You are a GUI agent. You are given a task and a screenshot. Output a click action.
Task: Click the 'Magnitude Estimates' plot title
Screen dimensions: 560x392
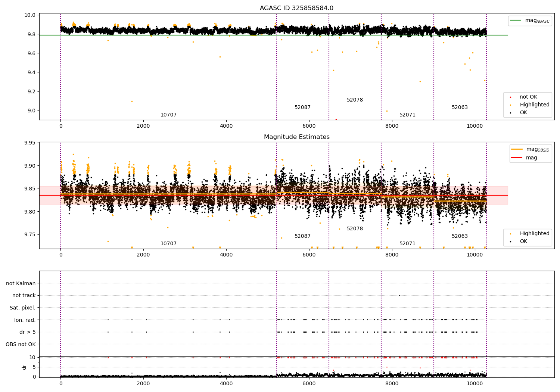296,137
